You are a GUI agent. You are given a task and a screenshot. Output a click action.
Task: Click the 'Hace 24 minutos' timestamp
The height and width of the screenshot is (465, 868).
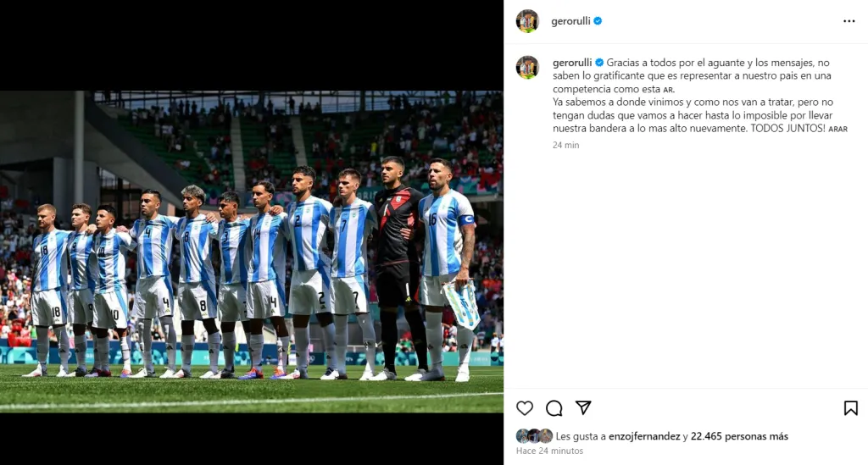click(549, 451)
